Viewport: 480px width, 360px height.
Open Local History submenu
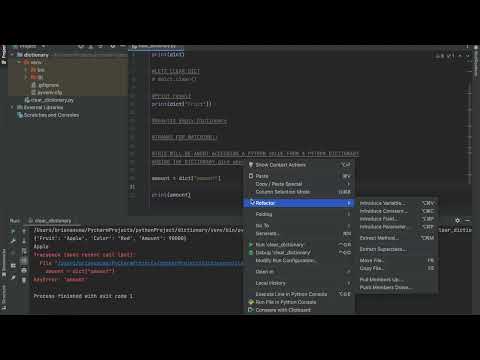[x=299, y=283]
